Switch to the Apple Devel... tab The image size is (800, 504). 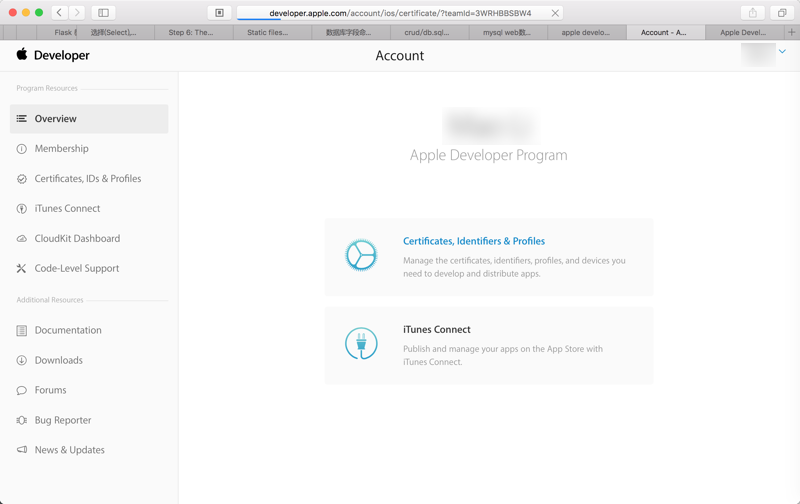744,32
